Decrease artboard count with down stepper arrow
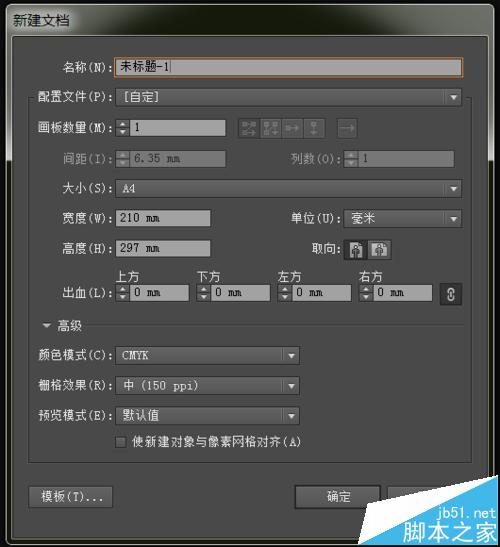500x547 pixels. [122, 132]
